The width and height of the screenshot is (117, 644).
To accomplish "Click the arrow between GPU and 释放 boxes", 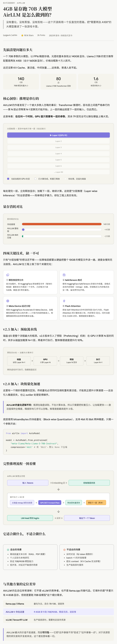I will pos(58,361).
